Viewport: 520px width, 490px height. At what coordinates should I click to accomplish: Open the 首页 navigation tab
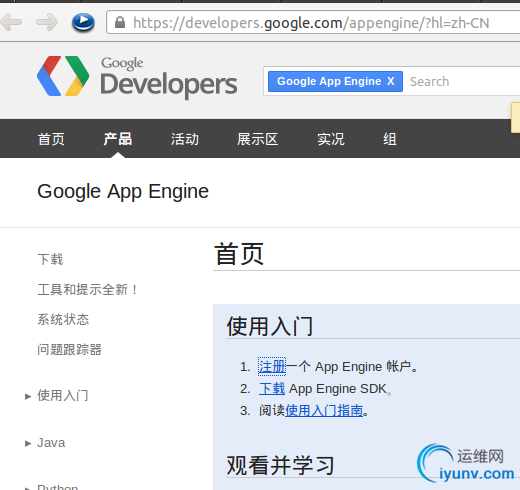pyautogui.click(x=51, y=139)
